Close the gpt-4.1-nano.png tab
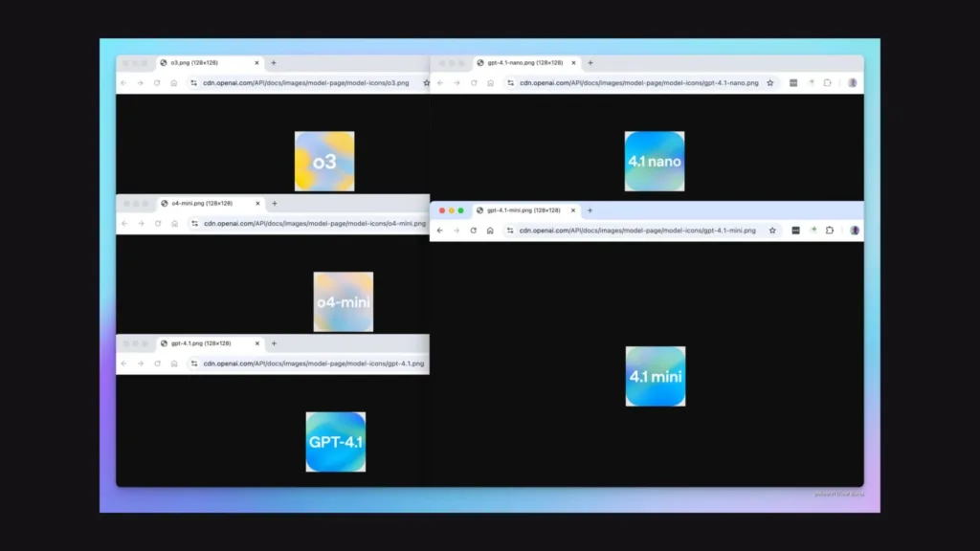Image resolution: width=980 pixels, height=551 pixels. pos(573,63)
